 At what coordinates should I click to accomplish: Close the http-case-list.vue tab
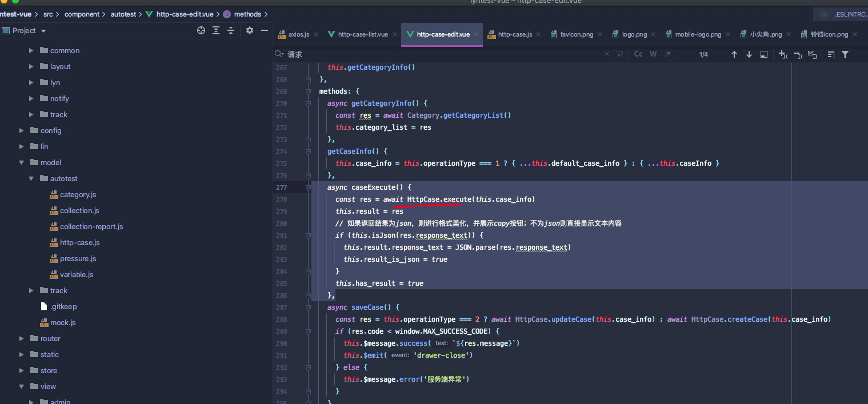click(394, 34)
